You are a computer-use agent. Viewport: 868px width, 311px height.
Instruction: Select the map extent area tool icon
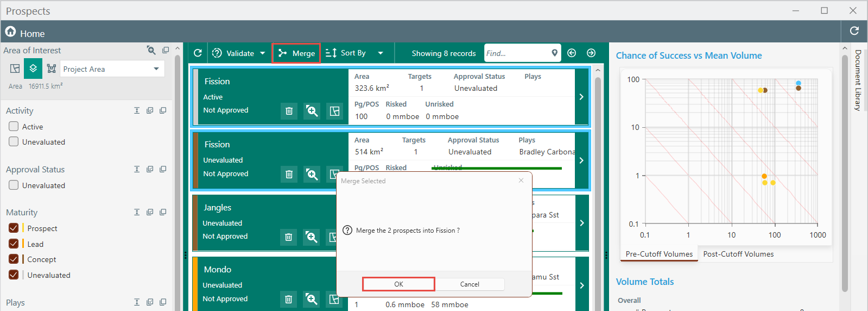tap(15, 69)
